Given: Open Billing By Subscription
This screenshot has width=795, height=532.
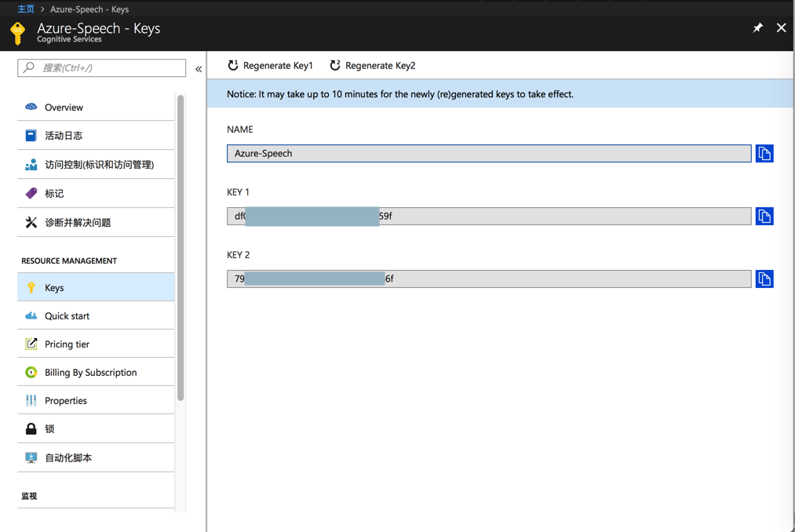Looking at the screenshot, I should [90, 373].
